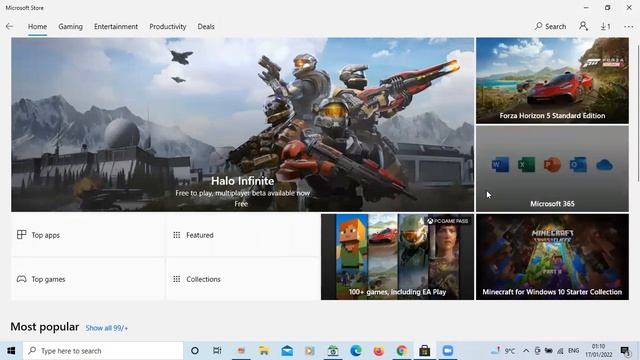The width and height of the screenshot is (640, 360).
Task: Open the battery status tray icon
Action: point(549,351)
